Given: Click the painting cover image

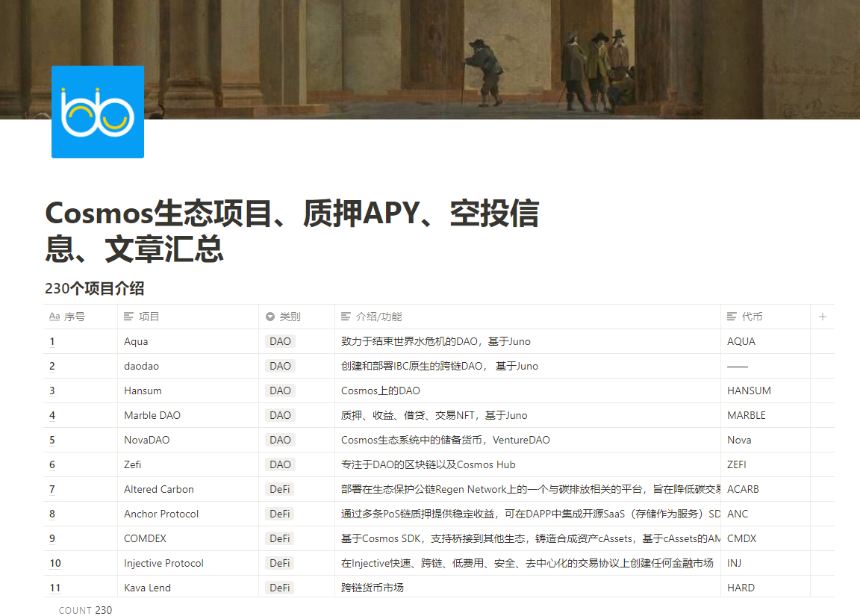Looking at the screenshot, I should tap(430, 59).
